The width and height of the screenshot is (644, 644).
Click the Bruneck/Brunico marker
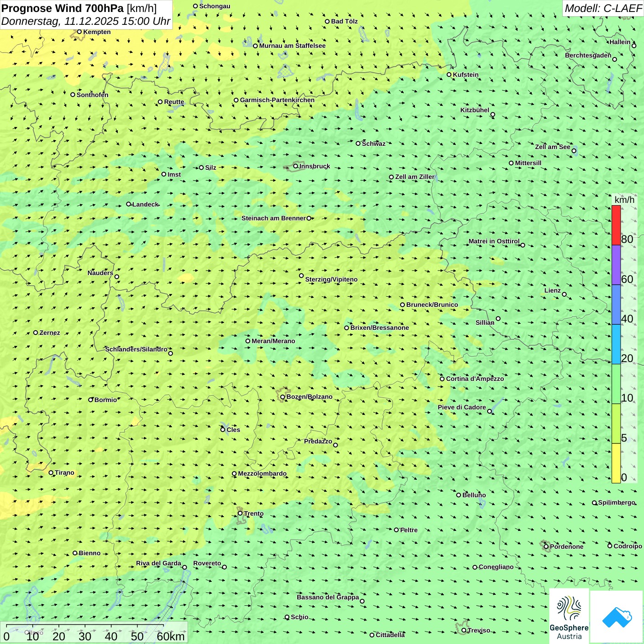(402, 305)
